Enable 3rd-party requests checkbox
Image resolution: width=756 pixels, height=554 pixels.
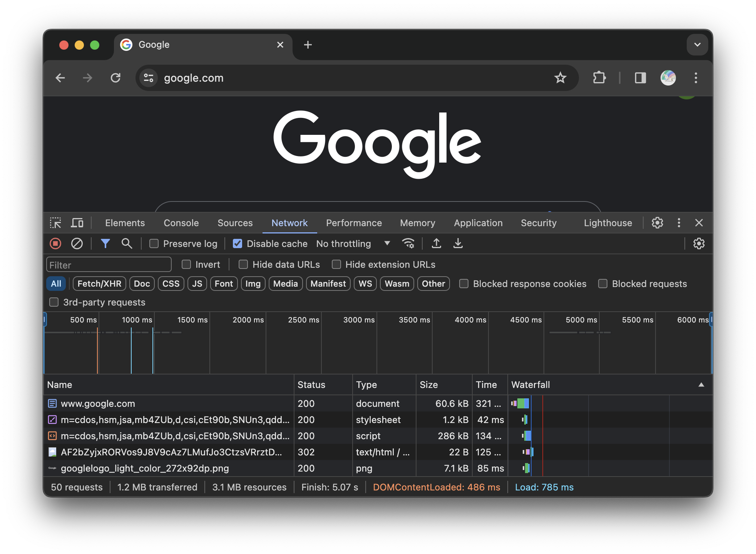click(x=54, y=302)
